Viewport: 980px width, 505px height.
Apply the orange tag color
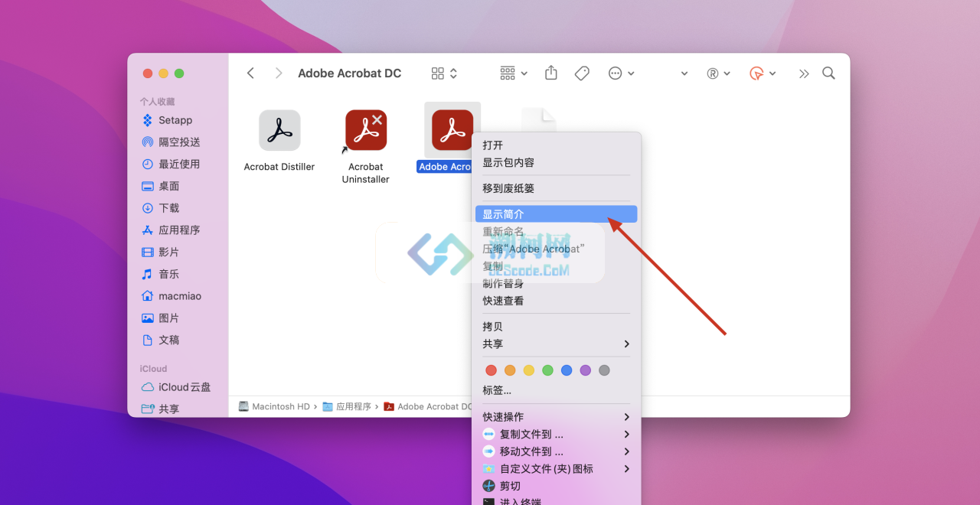(x=510, y=370)
